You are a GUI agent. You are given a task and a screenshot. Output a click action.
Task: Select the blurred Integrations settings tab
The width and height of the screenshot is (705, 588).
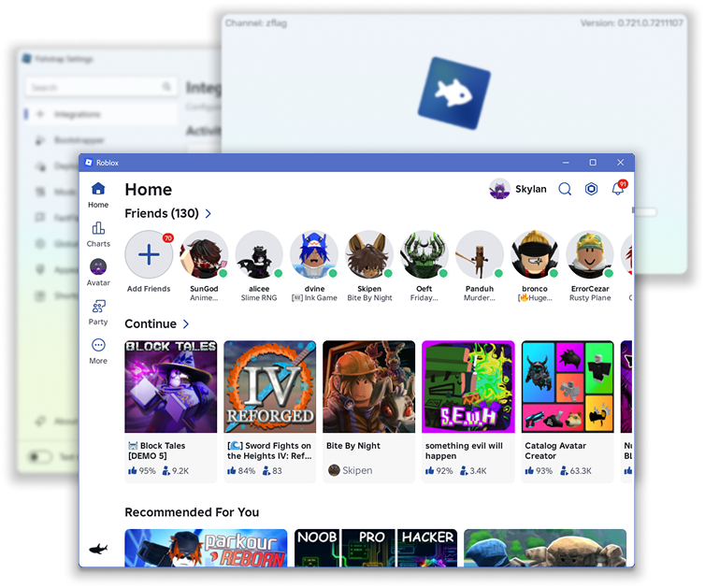102,114
